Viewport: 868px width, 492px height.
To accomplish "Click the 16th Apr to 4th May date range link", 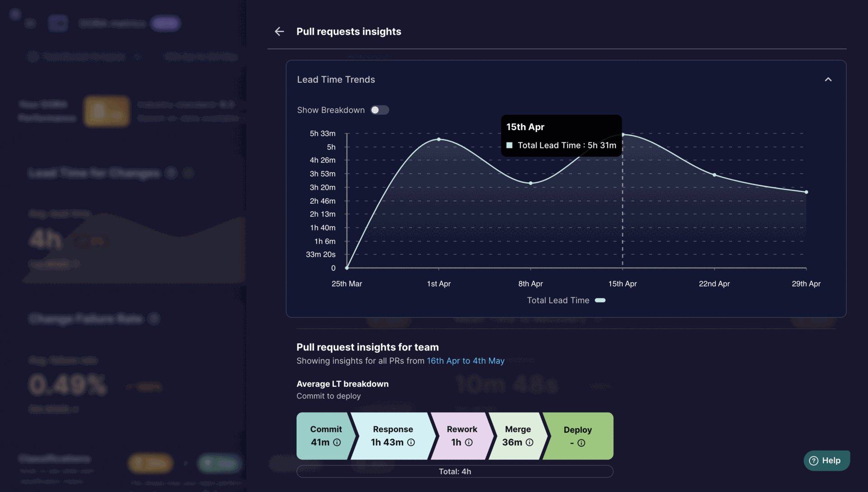I will click(465, 361).
